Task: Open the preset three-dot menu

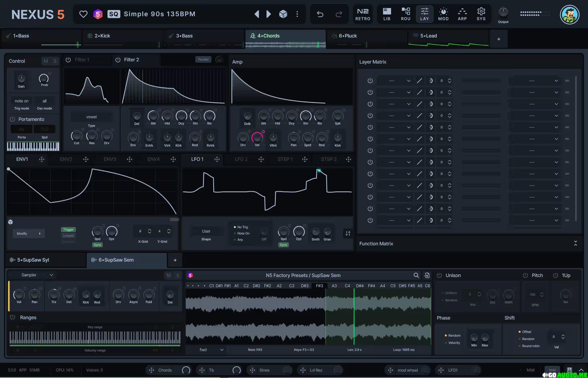Action: point(297,14)
